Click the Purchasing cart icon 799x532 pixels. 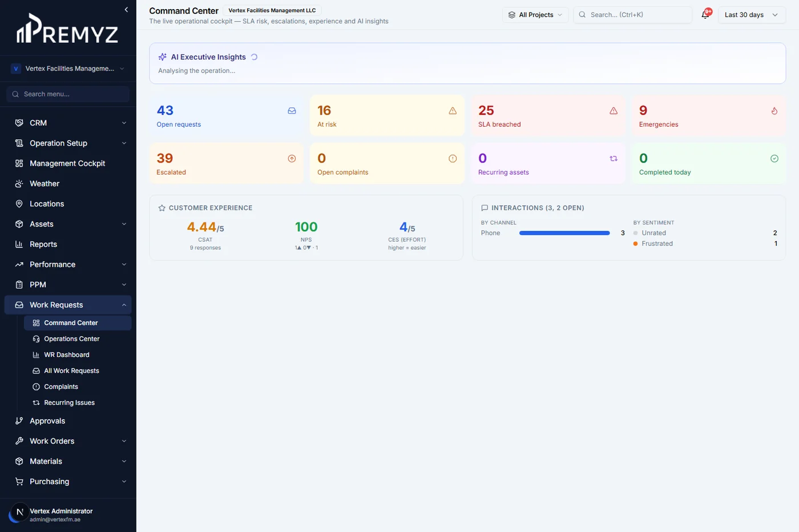[x=19, y=481]
